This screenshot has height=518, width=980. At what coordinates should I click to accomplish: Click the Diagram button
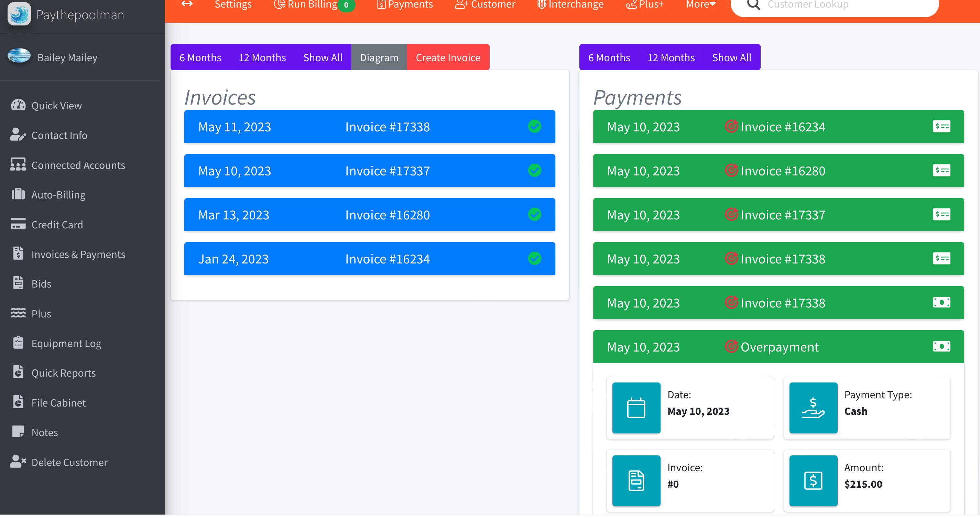(x=379, y=57)
